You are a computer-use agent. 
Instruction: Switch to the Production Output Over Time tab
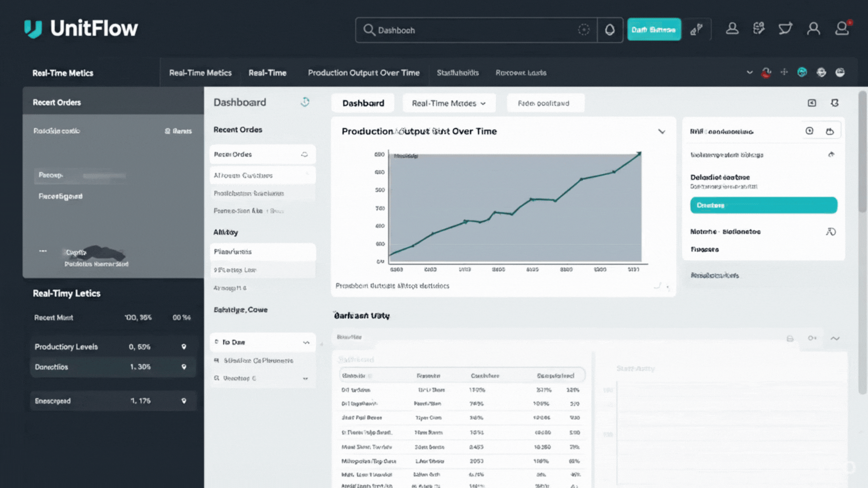click(x=363, y=73)
